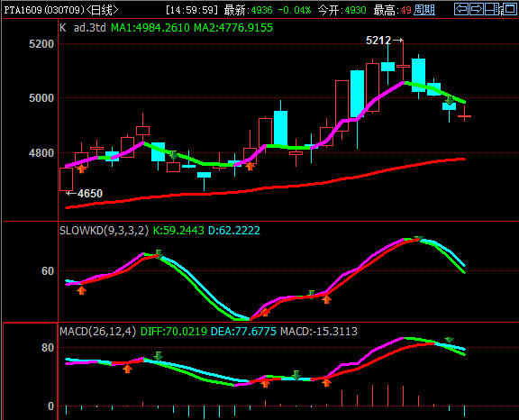The height and width of the screenshot is (420, 519).
Task: Click the 5000 price axis label
Action: [41, 98]
